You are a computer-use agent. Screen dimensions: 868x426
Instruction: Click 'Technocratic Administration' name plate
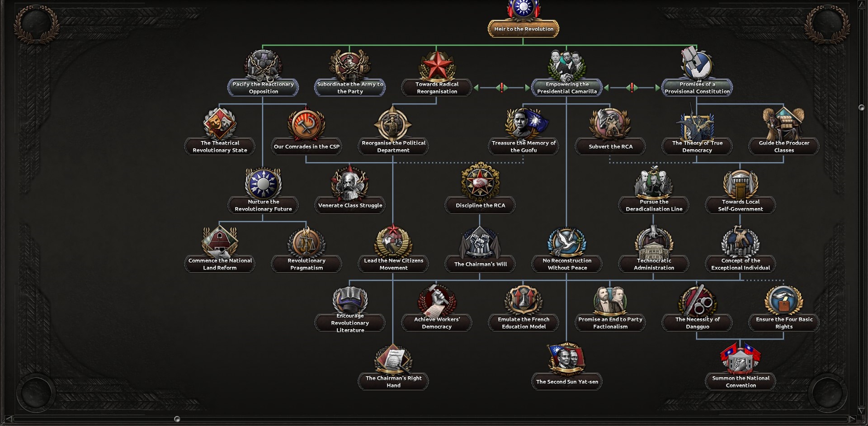click(x=654, y=264)
